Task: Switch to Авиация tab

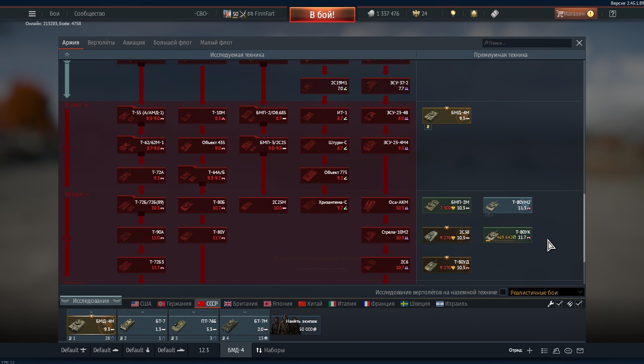Action: pyautogui.click(x=134, y=43)
